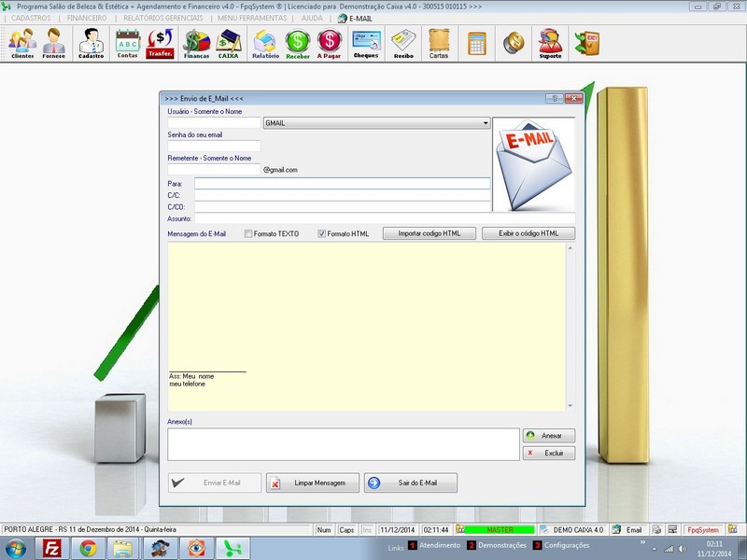Screen dimensions: 747x560
Task: Open the Contas calendar icon
Action: coord(128,43)
